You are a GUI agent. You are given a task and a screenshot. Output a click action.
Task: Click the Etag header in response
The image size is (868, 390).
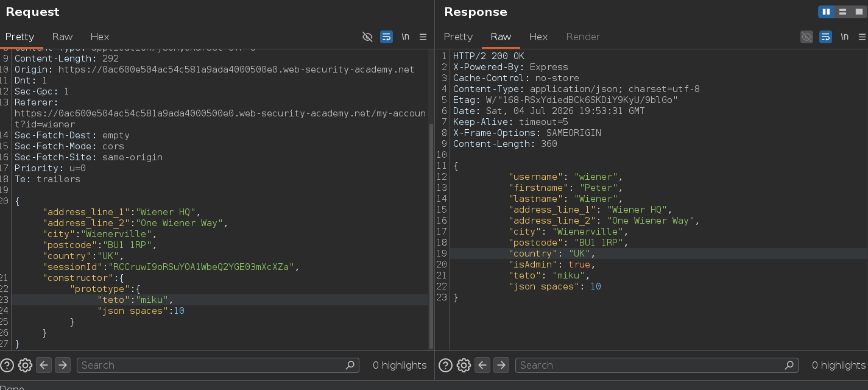565,100
